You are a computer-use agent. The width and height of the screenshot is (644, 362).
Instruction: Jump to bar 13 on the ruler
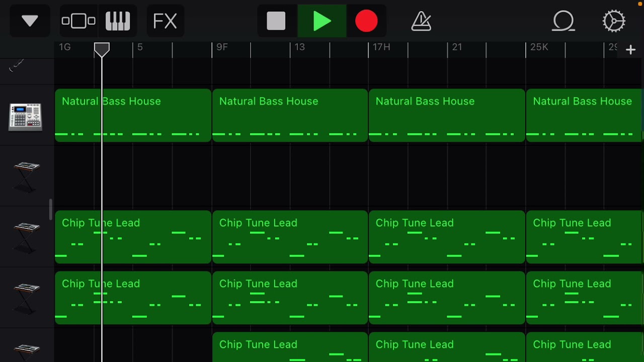pos(299,47)
